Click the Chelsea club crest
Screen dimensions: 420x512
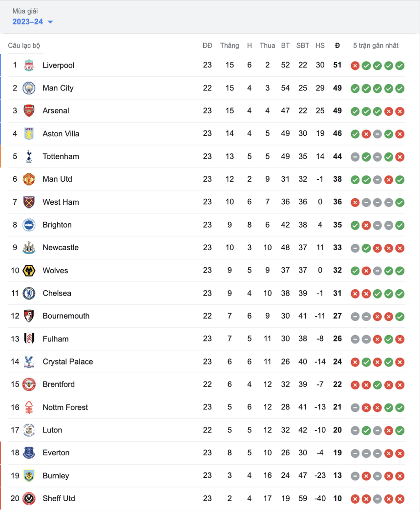(29, 293)
